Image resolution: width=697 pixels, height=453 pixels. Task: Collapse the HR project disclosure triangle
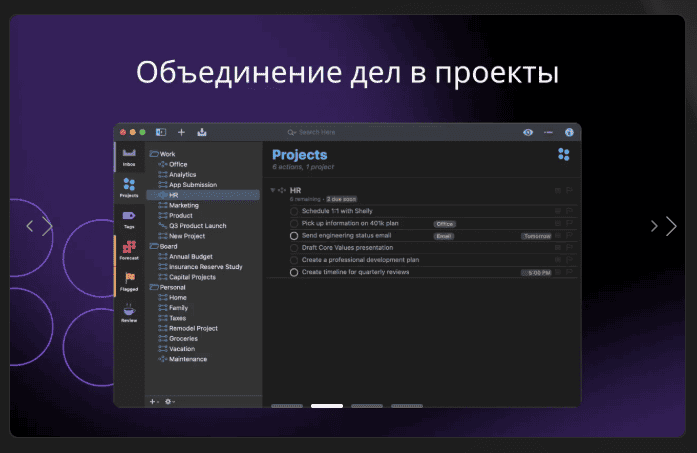[x=272, y=190]
